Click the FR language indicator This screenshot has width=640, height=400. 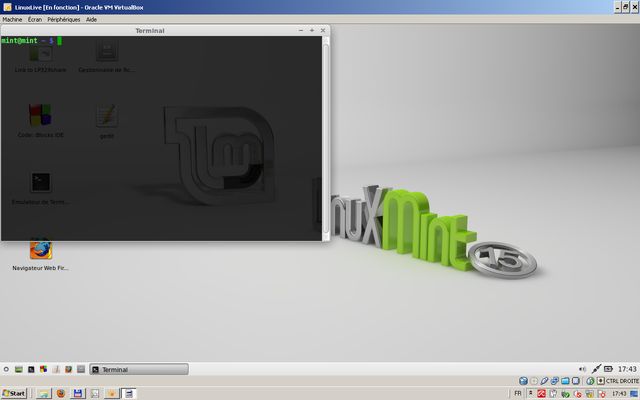pyautogui.click(x=518, y=393)
